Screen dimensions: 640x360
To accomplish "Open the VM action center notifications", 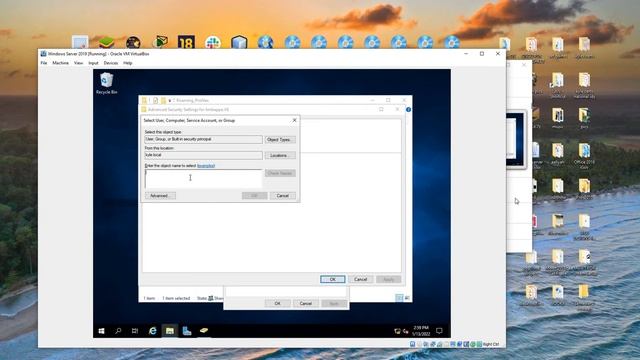I will pos(439,331).
